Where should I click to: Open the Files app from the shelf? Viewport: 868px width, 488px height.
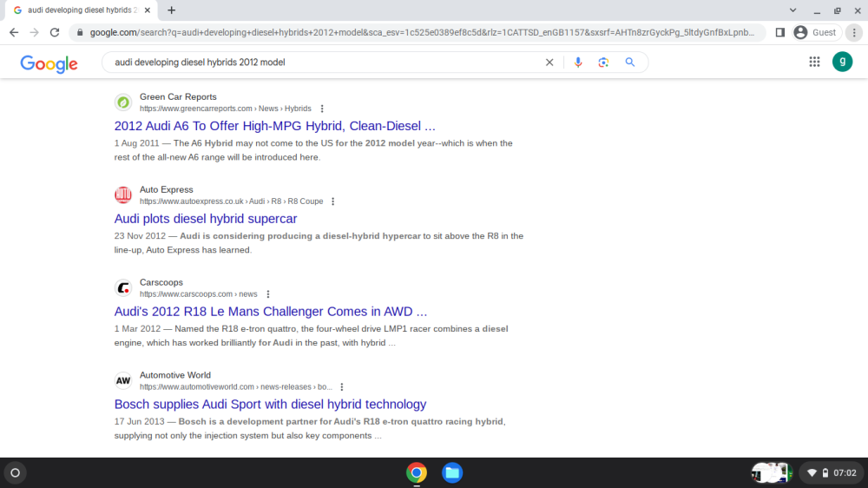click(x=452, y=473)
